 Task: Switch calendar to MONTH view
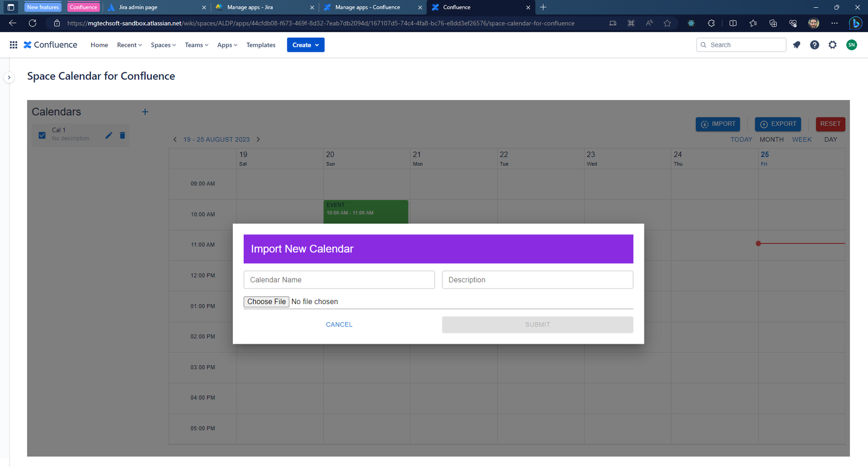(772, 140)
